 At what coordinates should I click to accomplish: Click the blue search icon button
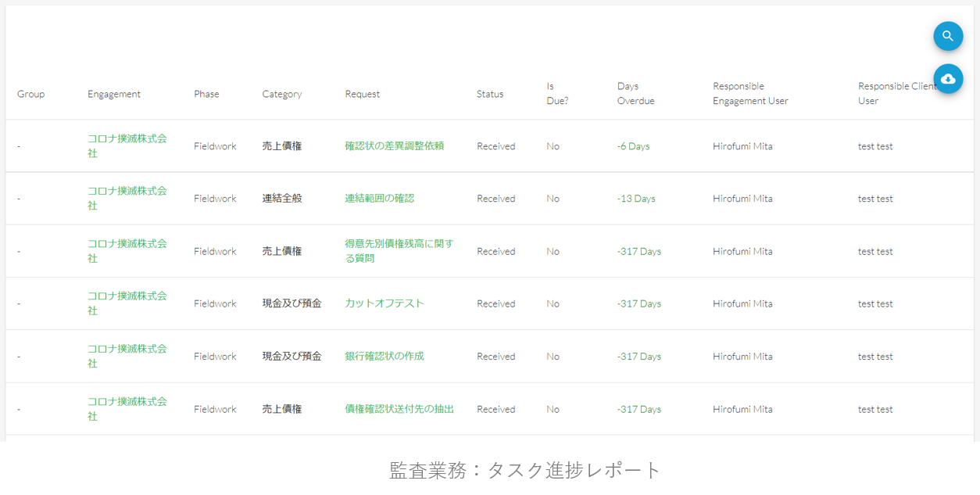(x=948, y=36)
